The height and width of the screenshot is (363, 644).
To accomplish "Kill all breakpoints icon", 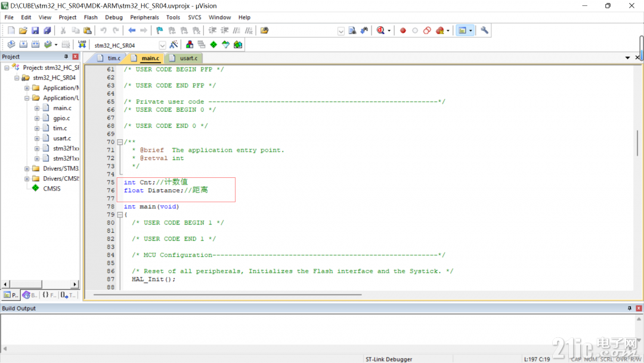I will pos(440,30).
